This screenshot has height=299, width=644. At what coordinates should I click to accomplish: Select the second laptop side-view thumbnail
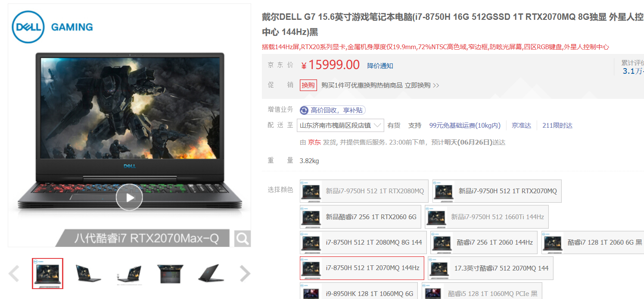pyautogui.click(x=129, y=274)
